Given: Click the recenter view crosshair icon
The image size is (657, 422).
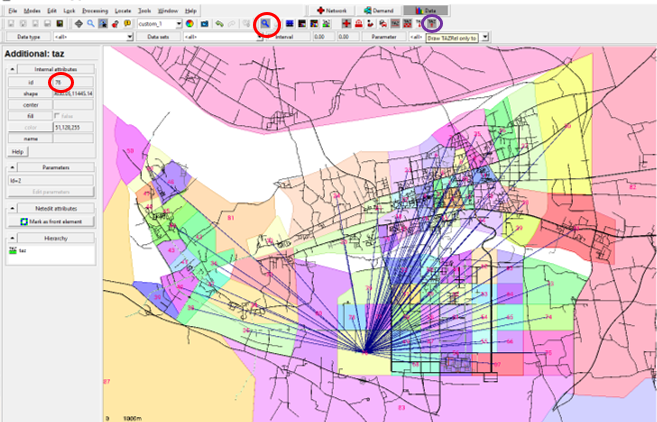Looking at the screenshot, I should [x=79, y=22].
